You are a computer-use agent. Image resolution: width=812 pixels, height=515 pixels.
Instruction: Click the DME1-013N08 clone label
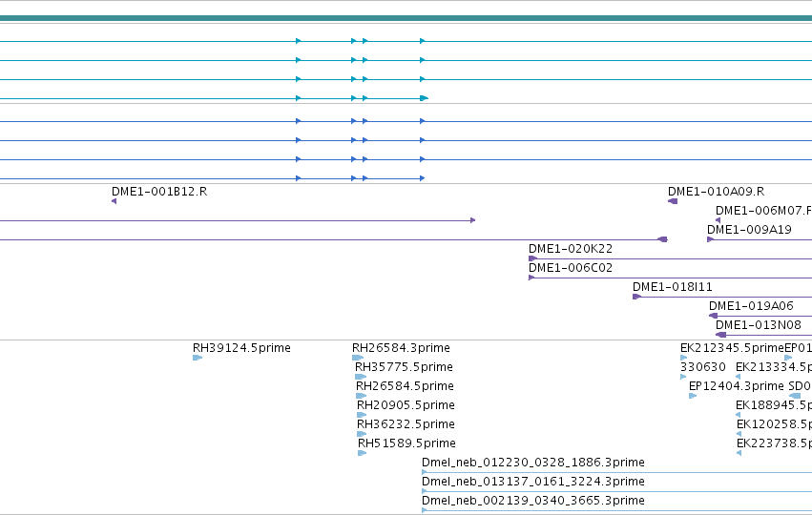tap(759, 325)
